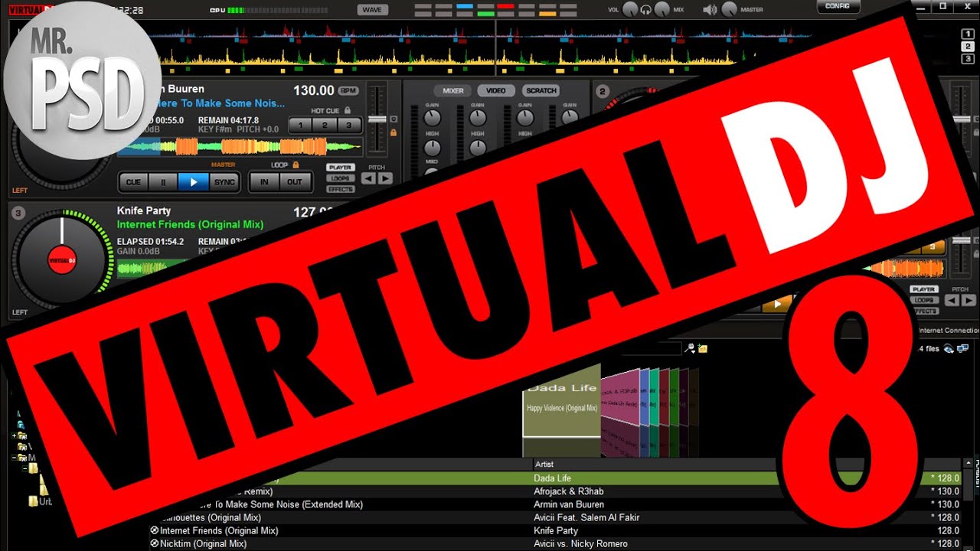Toggle the HOT CUE lock icon on deck 1
The width and height of the screenshot is (980, 551).
347,111
